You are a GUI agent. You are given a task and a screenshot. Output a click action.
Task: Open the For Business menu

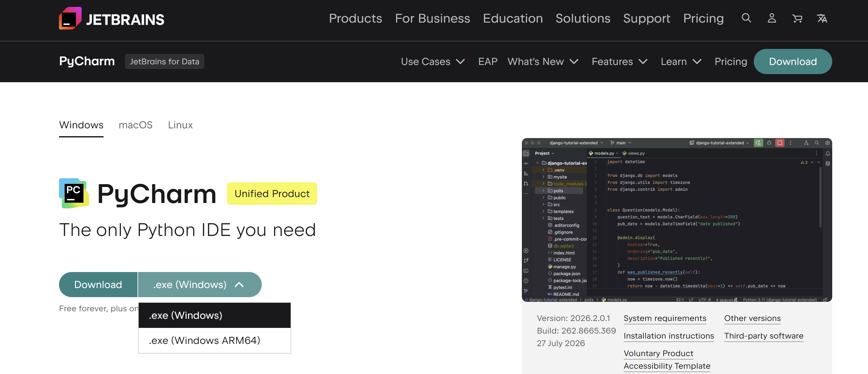tap(432, 18)
